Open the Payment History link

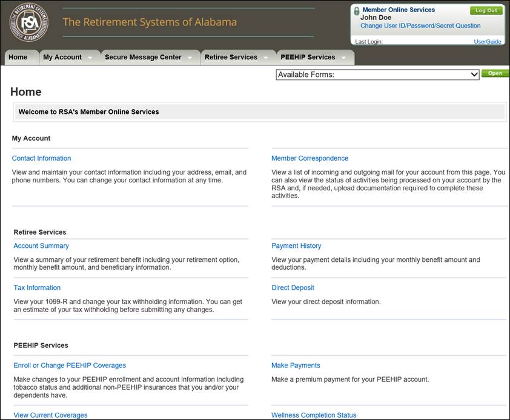[x=296, y=246]
